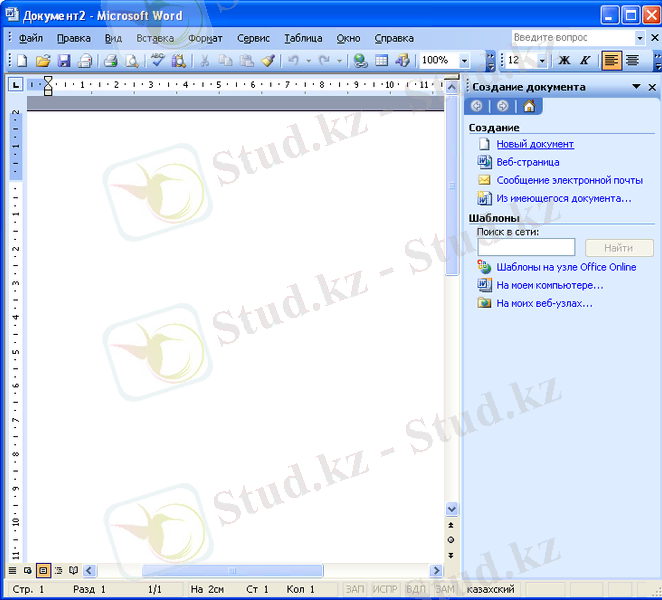Open the Research binoculars icon
662x600 pixels.
(x=179, y=61)
